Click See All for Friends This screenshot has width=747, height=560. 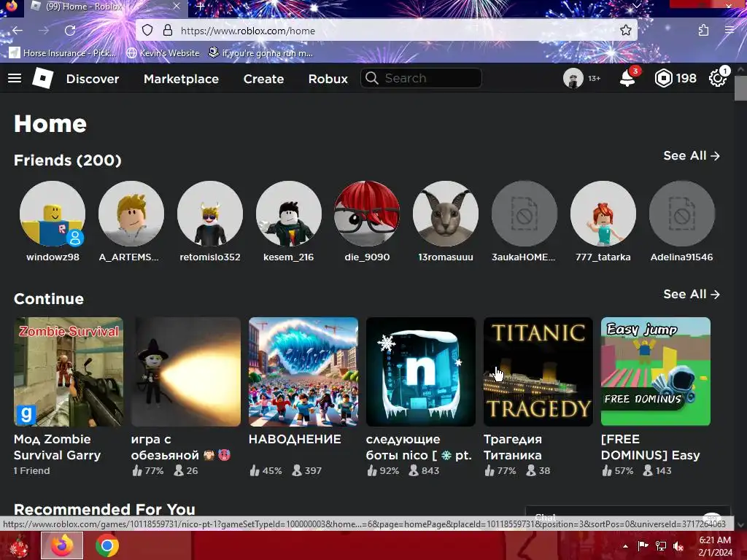[x=692, y=156]
